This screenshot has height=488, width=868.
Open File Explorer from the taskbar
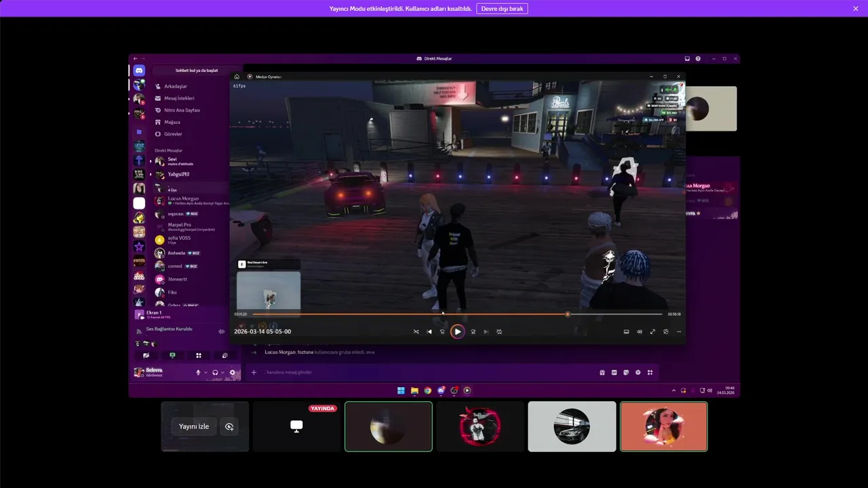pyautogui.click(x=414, y=390)
